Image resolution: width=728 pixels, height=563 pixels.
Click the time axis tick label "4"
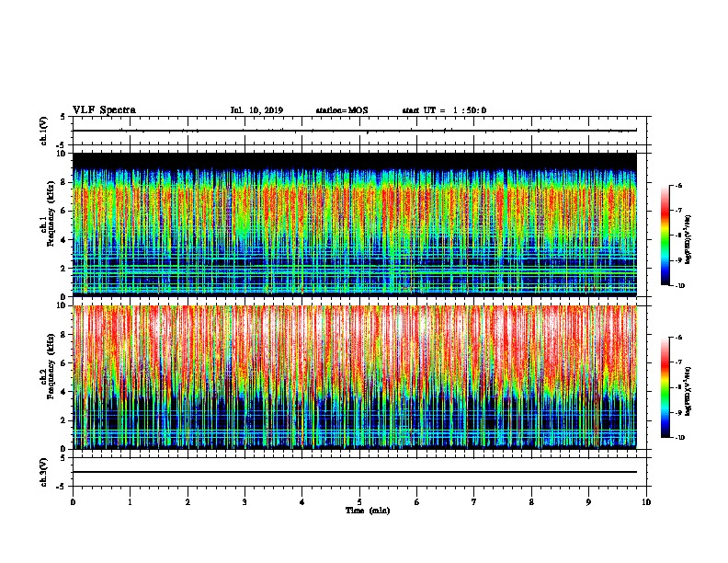[302, 502]
